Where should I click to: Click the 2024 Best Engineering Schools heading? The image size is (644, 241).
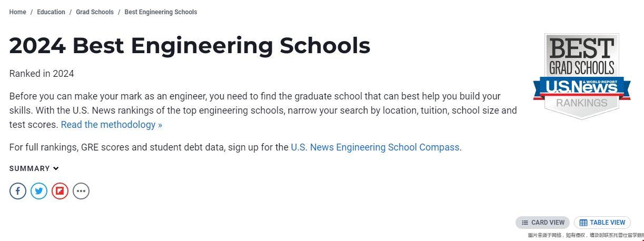(x=190, y=46)
